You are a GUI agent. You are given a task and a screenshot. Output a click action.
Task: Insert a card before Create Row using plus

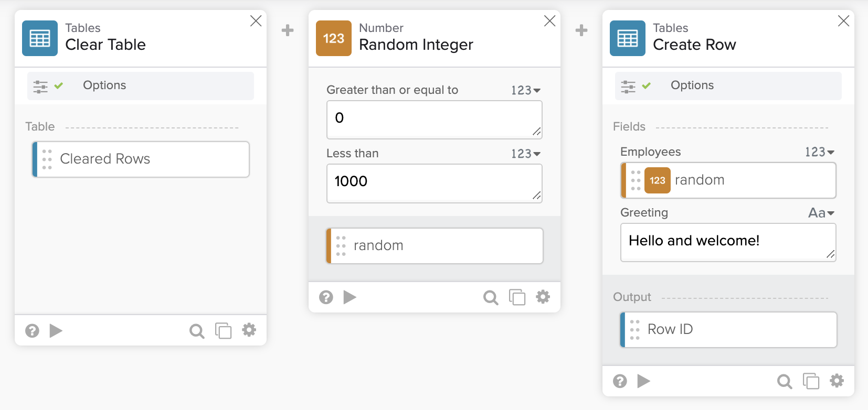[x=581, y=30]
